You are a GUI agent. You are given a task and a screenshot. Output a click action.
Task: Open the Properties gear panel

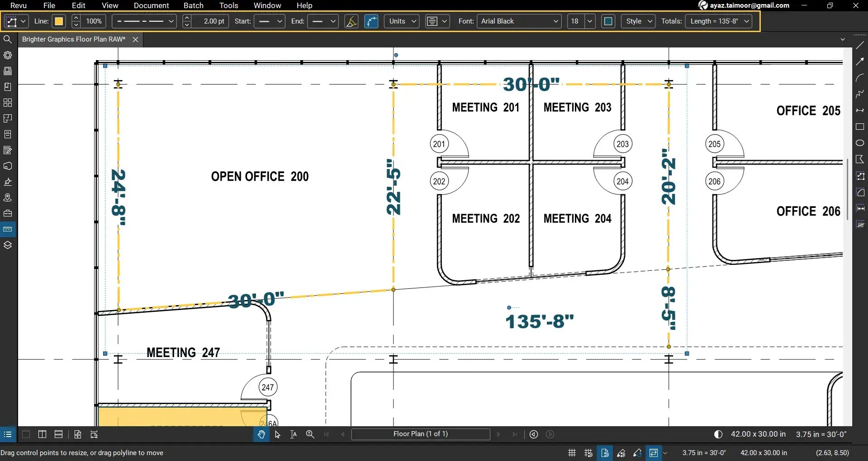click(8, 55)
